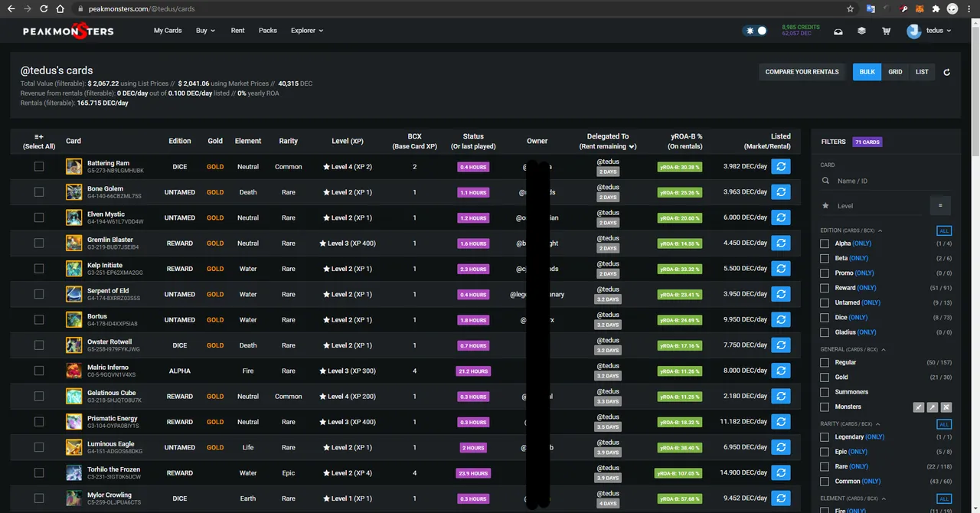Open the tedus account dropdown
Screen dimensions: 980x513
(x=929, y=31)
